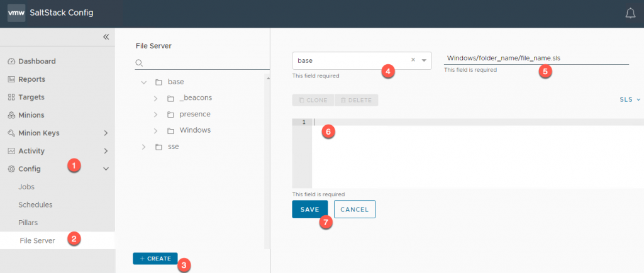Expand Minion Keys submenu arrow

[106, 133]
